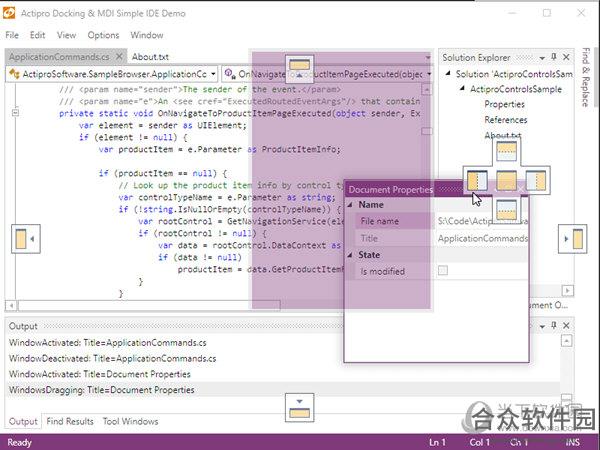Close the Solution Explorer panel
600x450 pixels.
566,57
